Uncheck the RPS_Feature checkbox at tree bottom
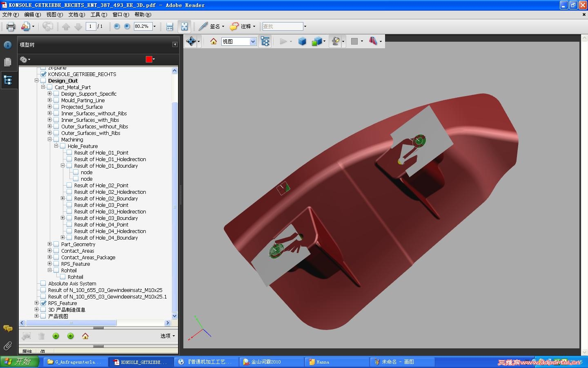This screenshot has width=588, height=368. (x=43, y=303)
